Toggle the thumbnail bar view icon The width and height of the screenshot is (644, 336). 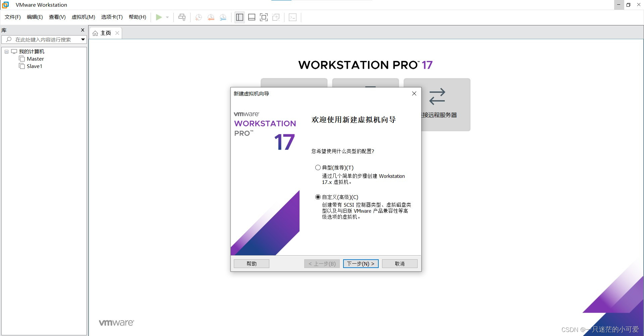[252, 17]
